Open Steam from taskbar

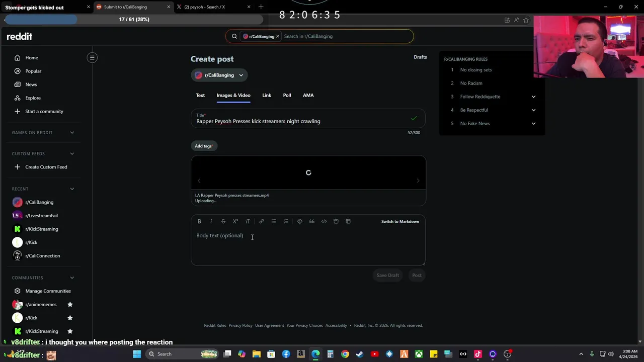coord(360,354)
